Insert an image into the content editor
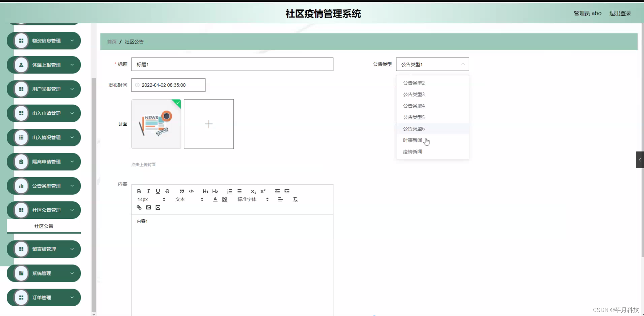The height and width of the screenshot is (316, 644). tap(148, 207)
